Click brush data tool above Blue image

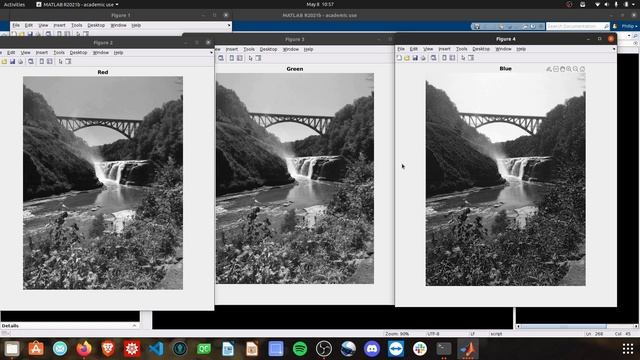(x=549, y=69)
